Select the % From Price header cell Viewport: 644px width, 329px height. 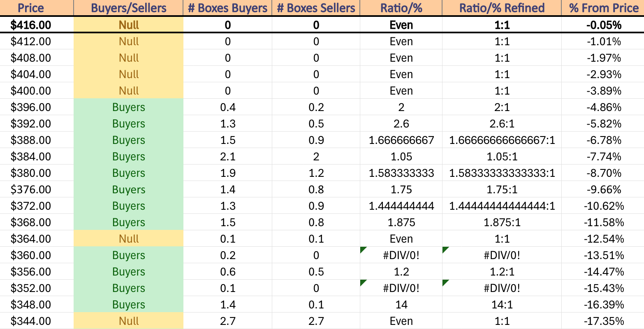coord(603,8)
